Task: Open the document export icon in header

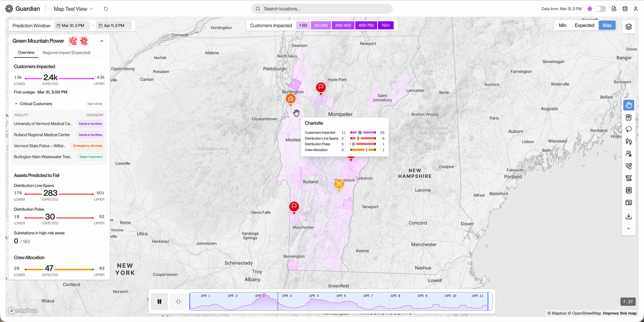Action: (x=614, y=9)
